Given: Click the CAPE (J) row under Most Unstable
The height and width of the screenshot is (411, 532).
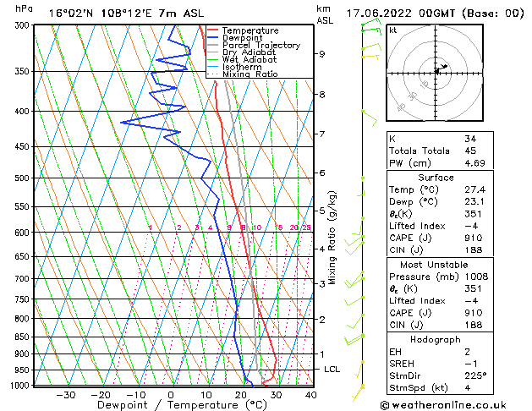Looking at the screenshot, I should click(440, 313).
